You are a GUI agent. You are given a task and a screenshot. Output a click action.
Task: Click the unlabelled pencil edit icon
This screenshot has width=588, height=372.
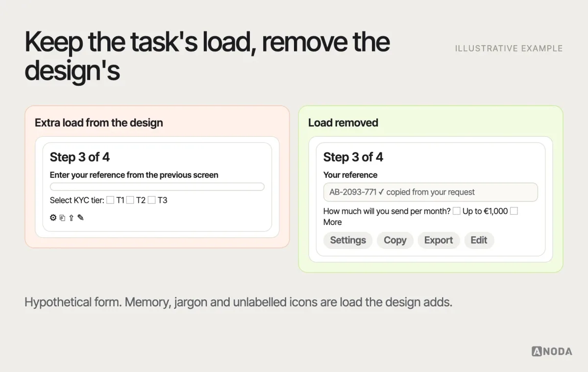80,218
